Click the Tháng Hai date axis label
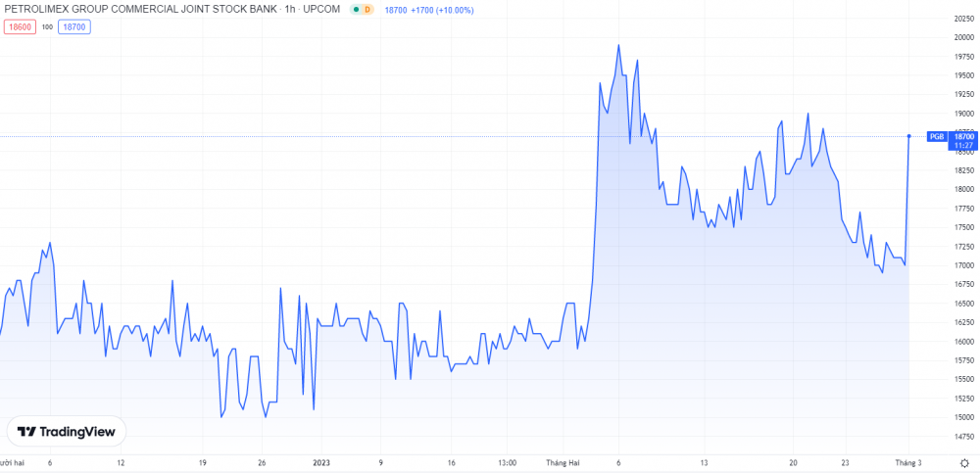The width and height of the screenshot is (980, 473). coord(563,463)
